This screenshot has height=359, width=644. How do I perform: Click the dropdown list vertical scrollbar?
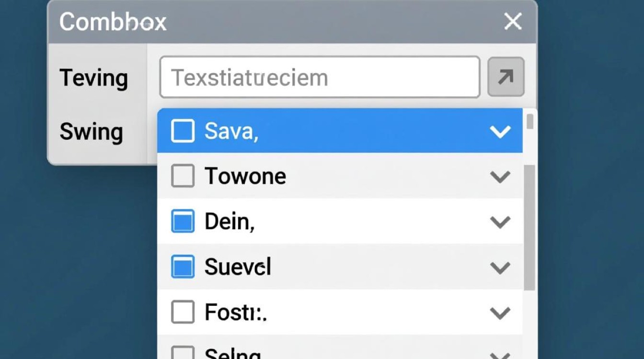(529, 227)
